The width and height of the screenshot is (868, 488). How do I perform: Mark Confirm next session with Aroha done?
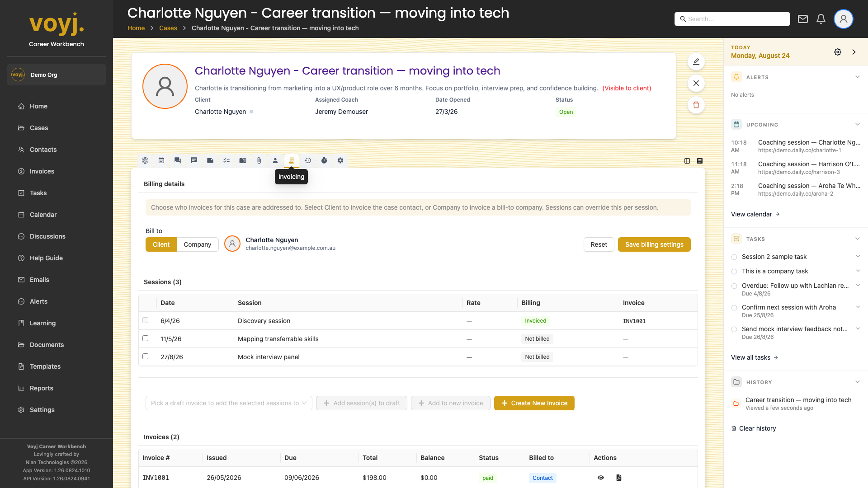point(734,308)
